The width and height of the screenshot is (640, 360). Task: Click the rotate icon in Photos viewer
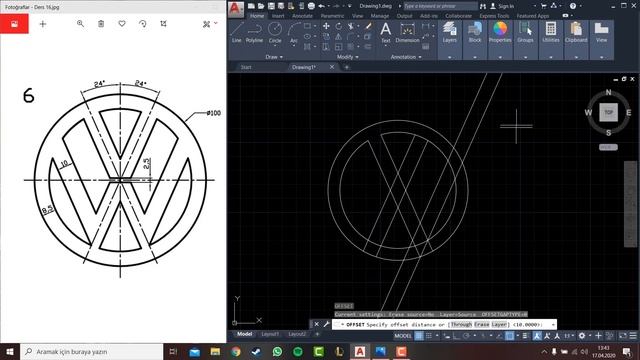coord(142,24)
